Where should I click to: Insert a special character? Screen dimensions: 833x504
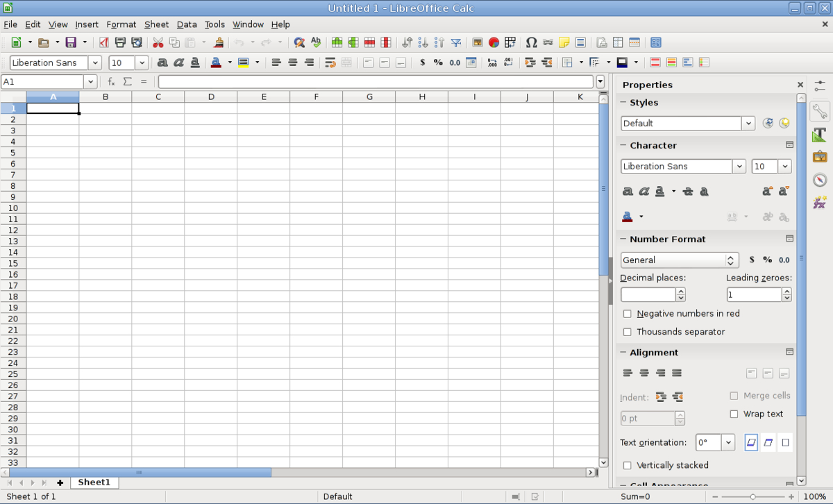pos(532,42)
